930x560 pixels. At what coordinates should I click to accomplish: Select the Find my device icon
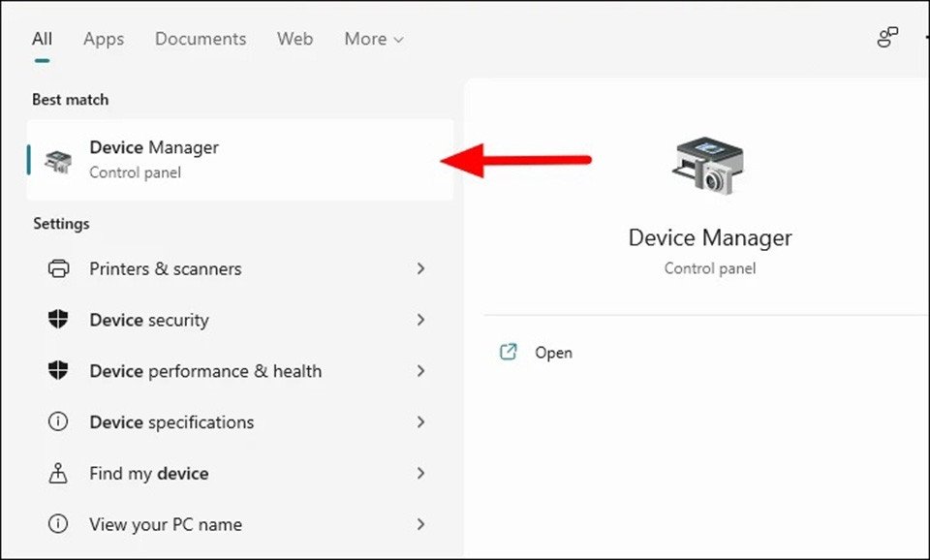(58, 473)
